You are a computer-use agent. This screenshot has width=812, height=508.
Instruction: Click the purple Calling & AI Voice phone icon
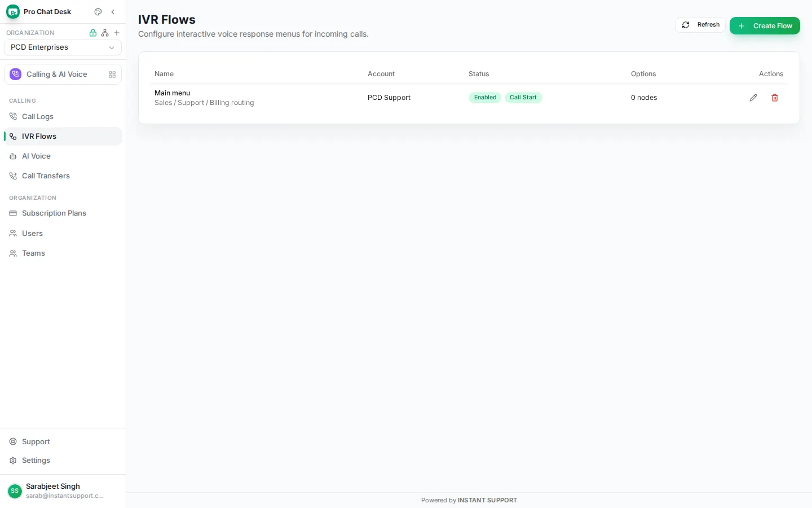[16, 75]
